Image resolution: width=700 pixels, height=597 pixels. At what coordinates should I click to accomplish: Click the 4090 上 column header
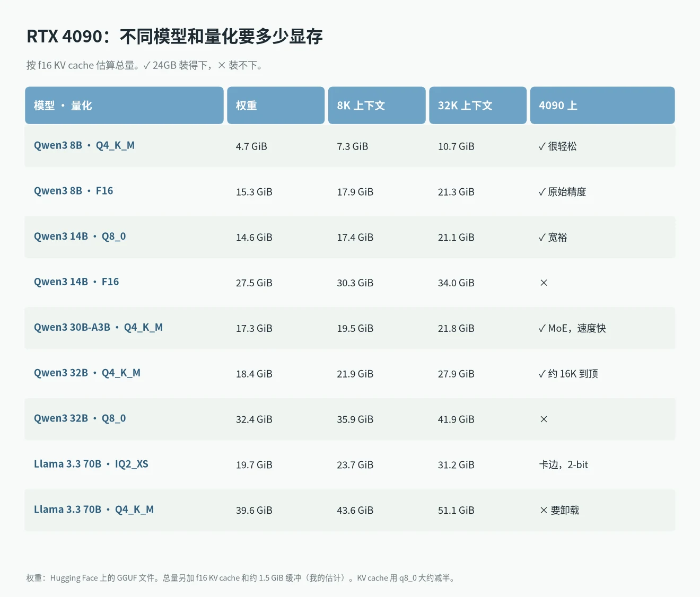click(x=602, y=106)
